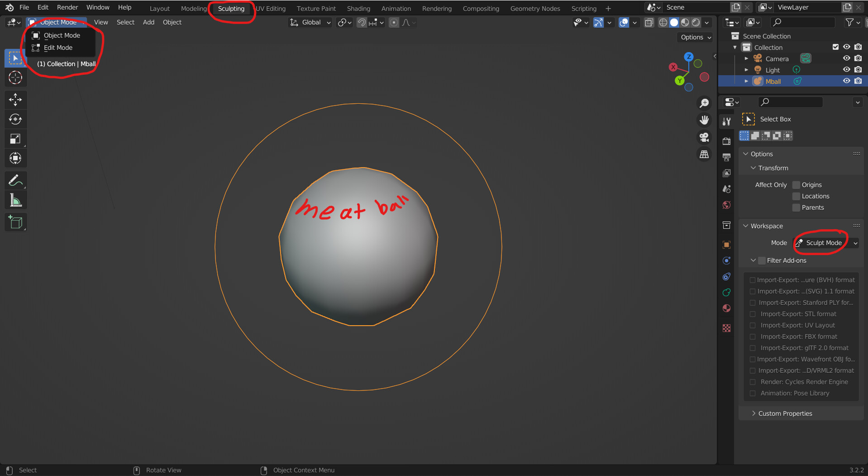Click the zoom magnifier in the viewport sidebar

pyautogui.click(x=704, y=103)
